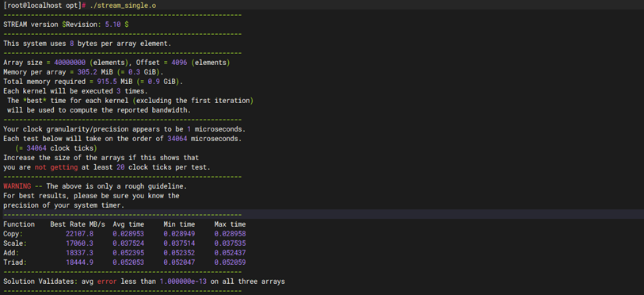The width and height of the screenshot is (644, 295).
Task: Click the 'Add:' row label
Action: tap(11, 253)
